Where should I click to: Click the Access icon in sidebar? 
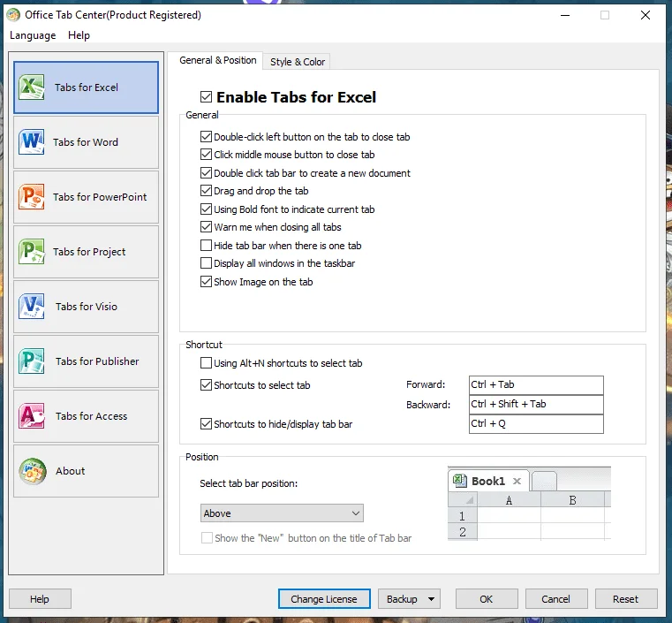coord(31,416)
